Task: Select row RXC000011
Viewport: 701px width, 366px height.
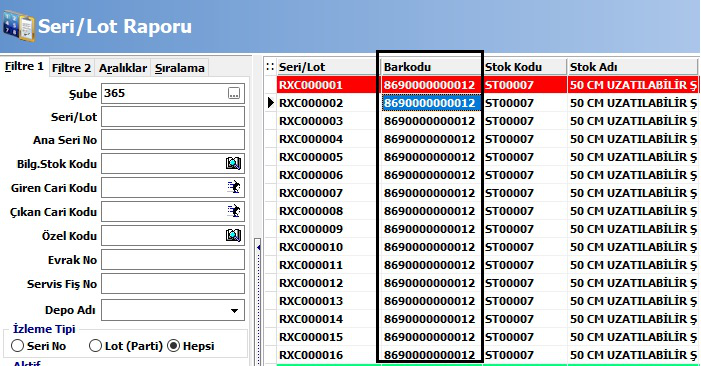Action: 482,265
